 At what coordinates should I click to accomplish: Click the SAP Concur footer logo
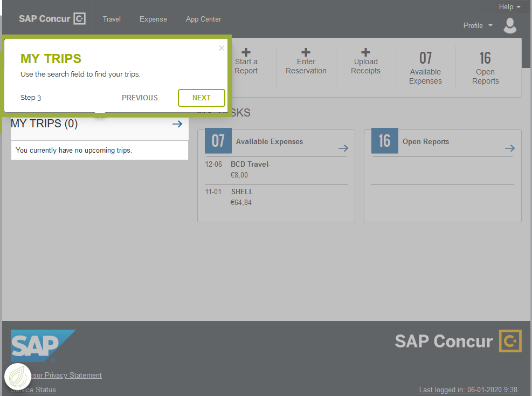[x=458, y=341]
